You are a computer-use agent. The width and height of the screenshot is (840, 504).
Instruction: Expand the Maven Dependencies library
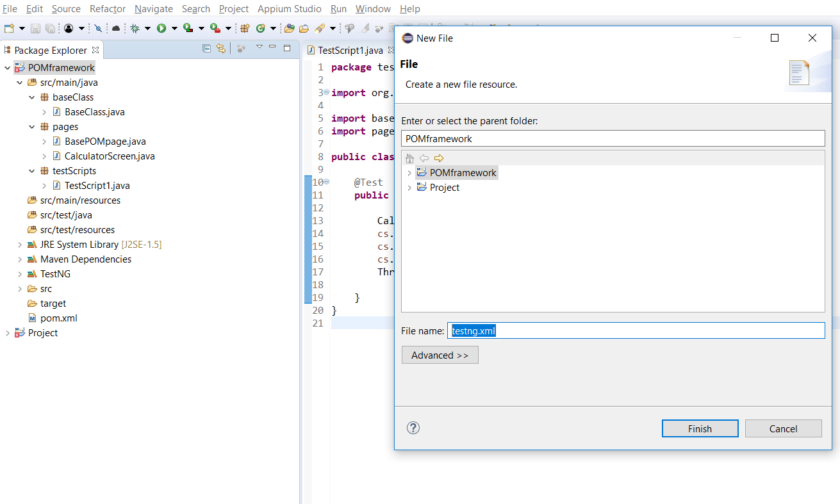(x=19, y=259)
